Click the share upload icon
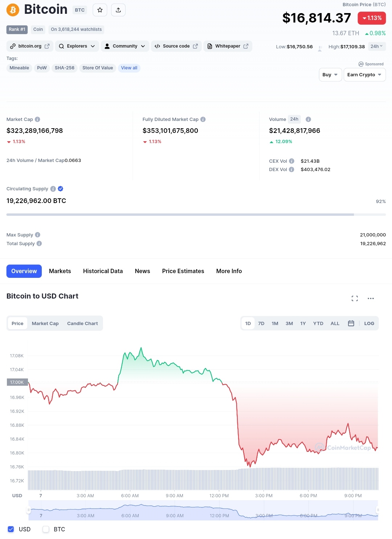The height and width of the screenshot is (539, 392). point(118,10)
